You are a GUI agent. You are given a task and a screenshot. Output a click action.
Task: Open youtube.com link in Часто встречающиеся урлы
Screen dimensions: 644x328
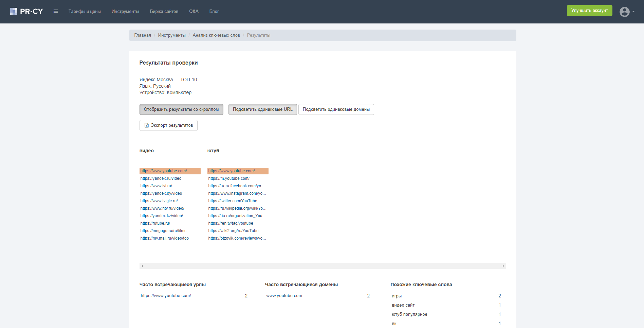click(x=166, y=296)
